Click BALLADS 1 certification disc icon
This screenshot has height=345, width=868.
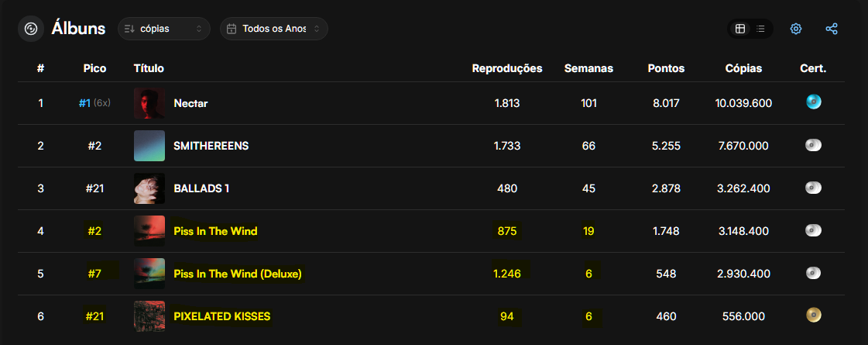coord(813,188)
